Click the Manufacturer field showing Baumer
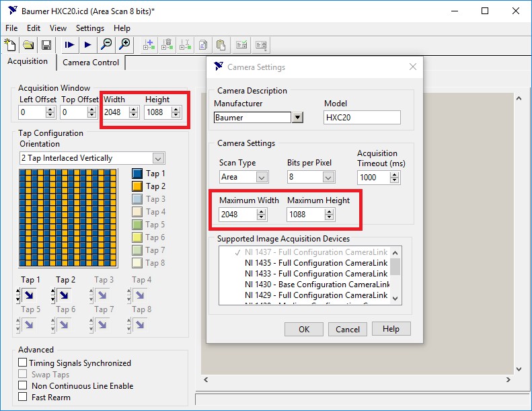The image size is (532, 411). 252,118
